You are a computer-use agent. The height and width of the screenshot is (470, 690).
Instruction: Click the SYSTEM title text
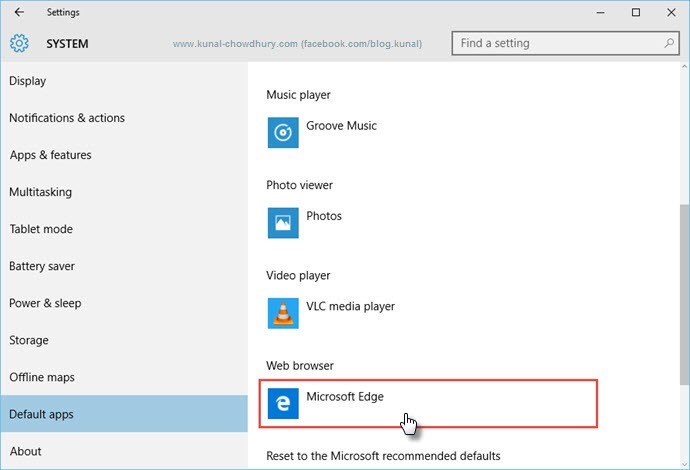coord(67,44)
